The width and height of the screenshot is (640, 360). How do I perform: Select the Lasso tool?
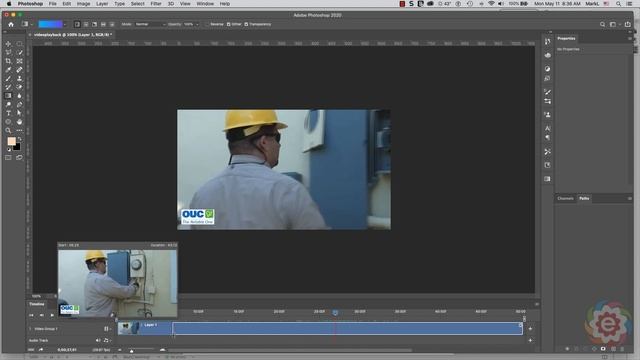point(8,52)
